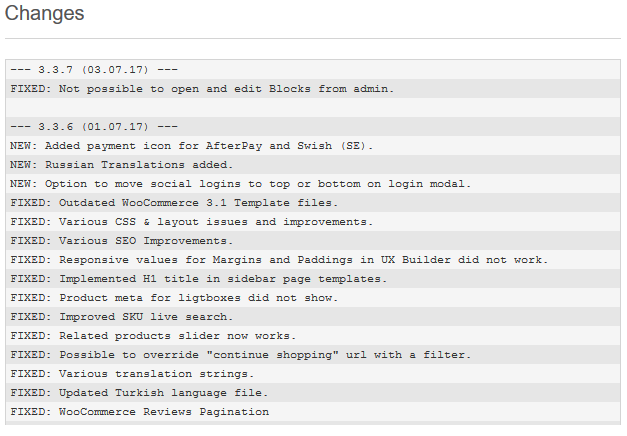The image size is (627, 436).
Task: Select the 3.3.7 (03.07.17) version line
Action: tap(94, 69)
